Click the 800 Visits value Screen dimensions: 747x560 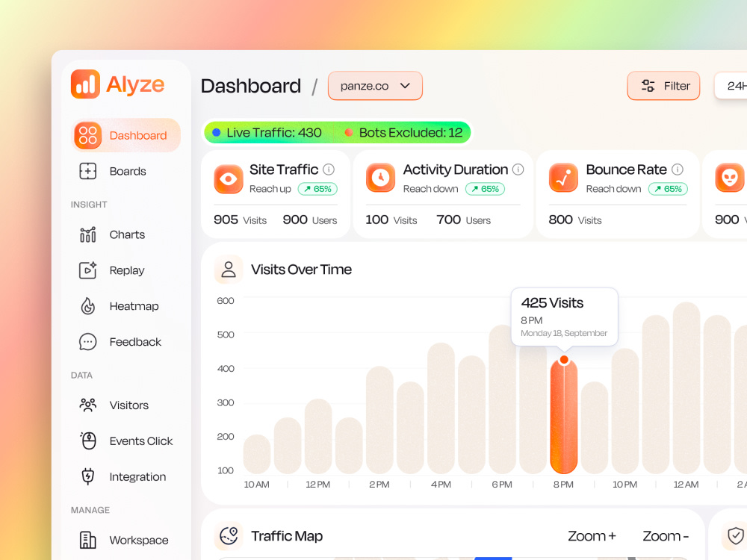click(x=575, y=220)
